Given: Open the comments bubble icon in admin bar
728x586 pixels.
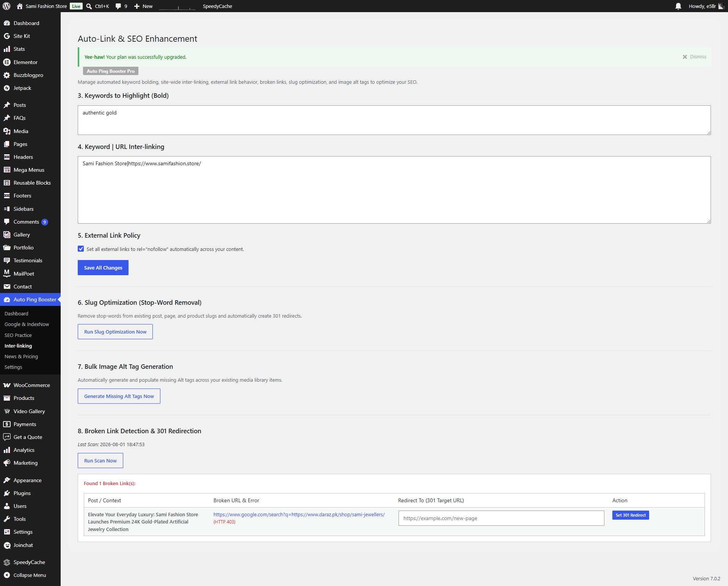Looking at the screenshot, I should [118, 6].
